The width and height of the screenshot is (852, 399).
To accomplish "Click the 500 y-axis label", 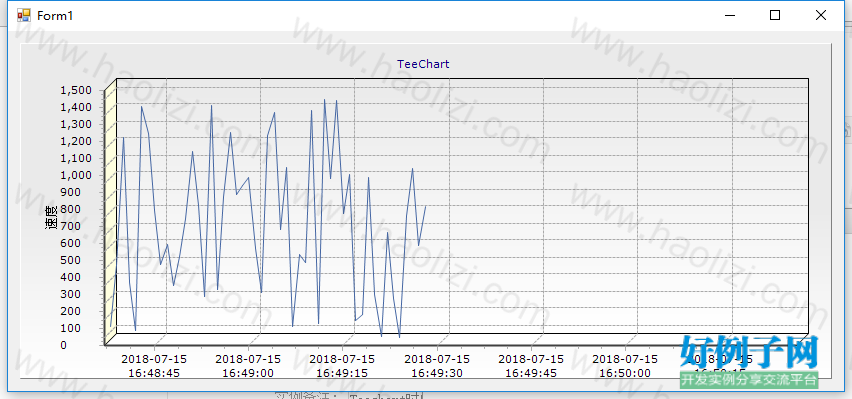I will (72, 260).
